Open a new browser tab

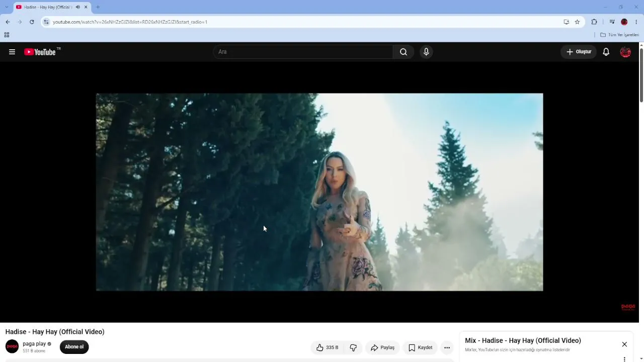coord(98,7)
